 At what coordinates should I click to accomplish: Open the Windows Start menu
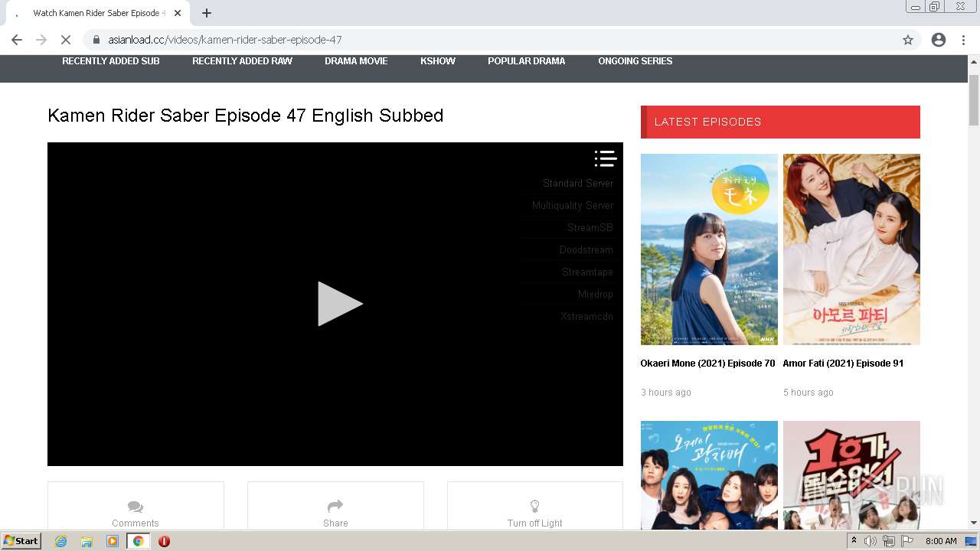point(21,540)
